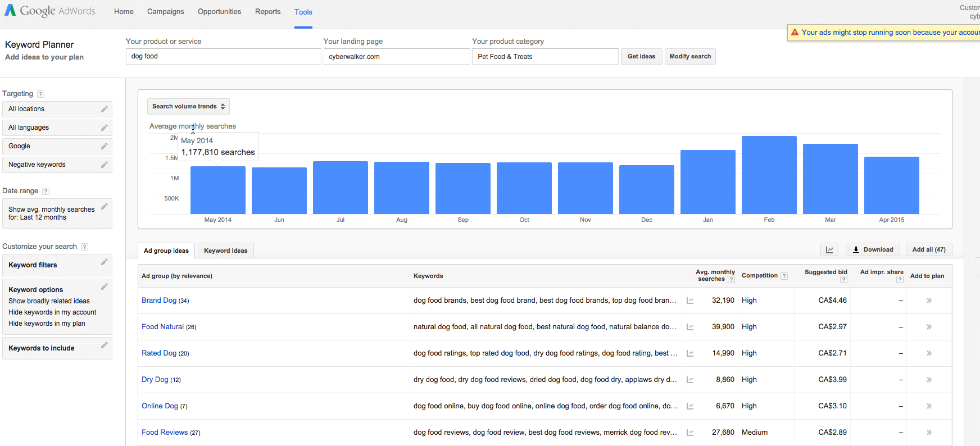Show trend chart for Food Natural row
Viewport: 980px width, 446px height.
pos(690,327)
